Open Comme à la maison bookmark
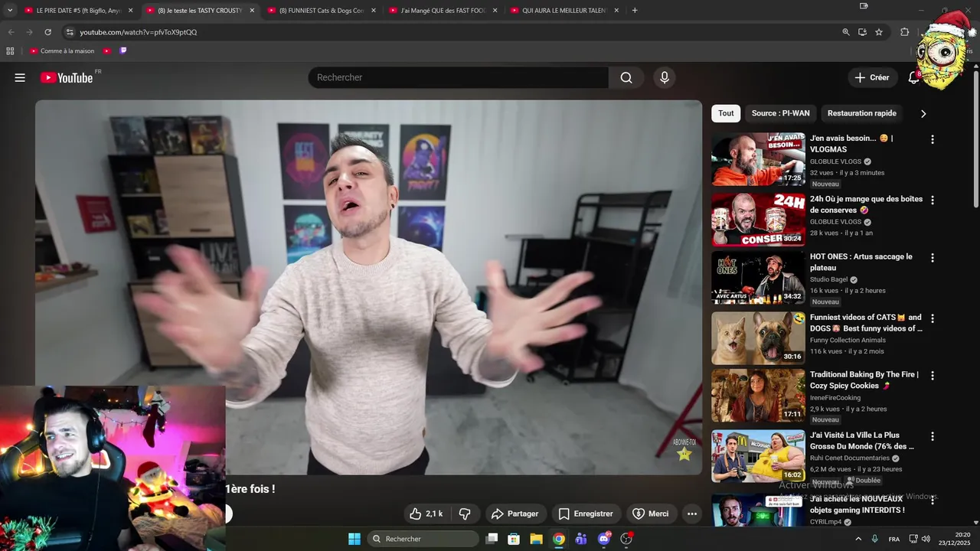This screenshot has width=980, height=551. 62,51
